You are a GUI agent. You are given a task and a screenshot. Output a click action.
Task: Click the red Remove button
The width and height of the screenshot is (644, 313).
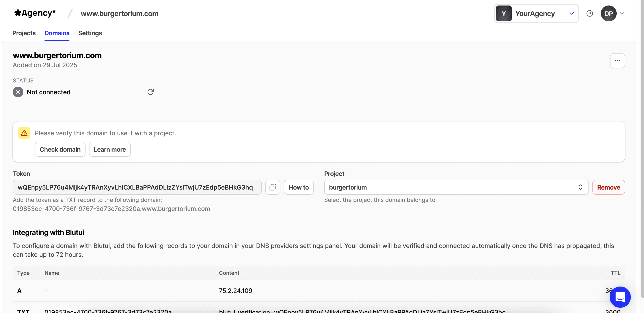pyautogui.click(x=608, y=187)
